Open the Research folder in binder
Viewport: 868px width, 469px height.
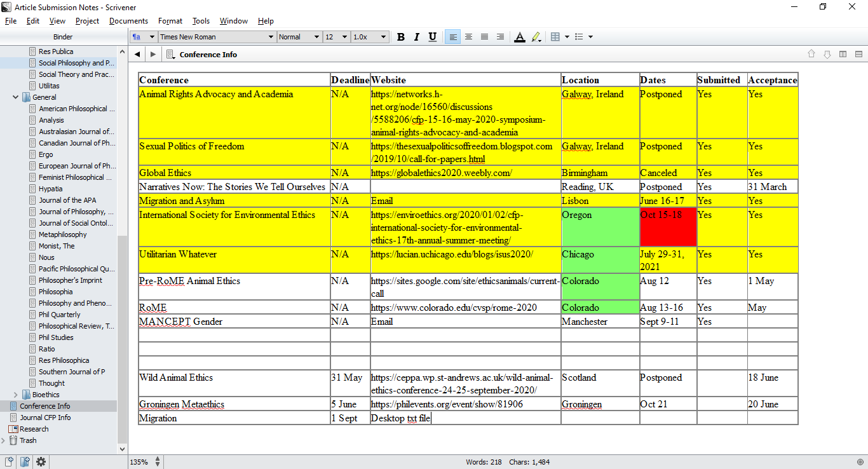34,429
